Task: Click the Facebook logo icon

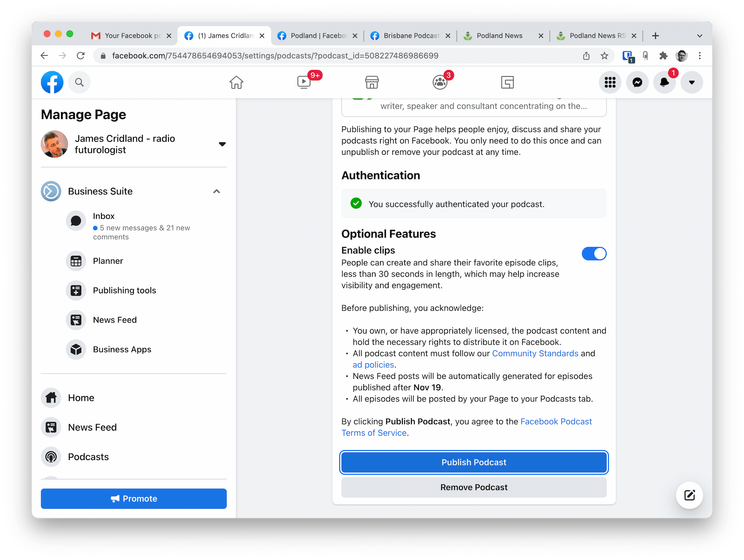Action: pos(52,82)
